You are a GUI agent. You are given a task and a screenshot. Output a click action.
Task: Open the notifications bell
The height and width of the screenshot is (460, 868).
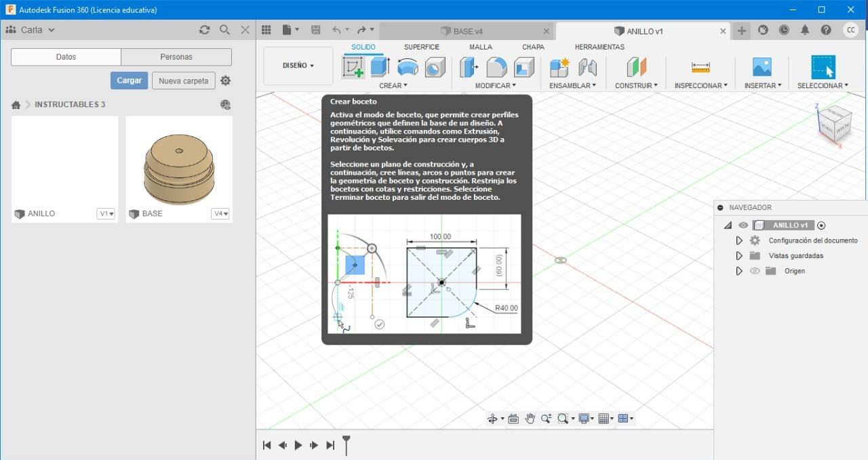[805, 30]
